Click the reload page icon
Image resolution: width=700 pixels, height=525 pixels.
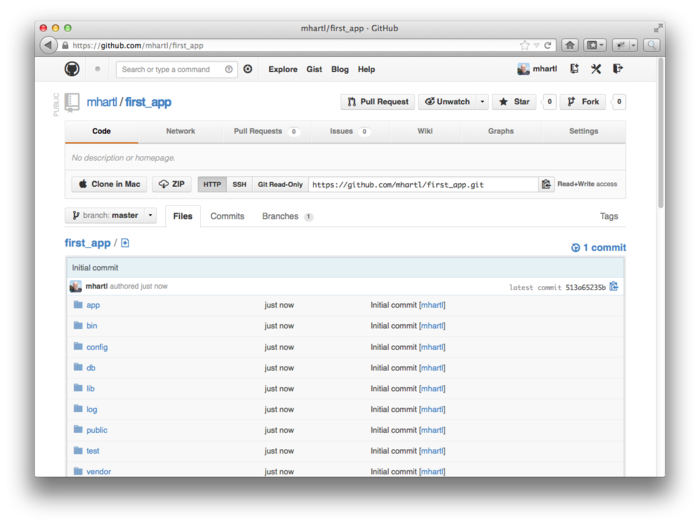[547, 45]
